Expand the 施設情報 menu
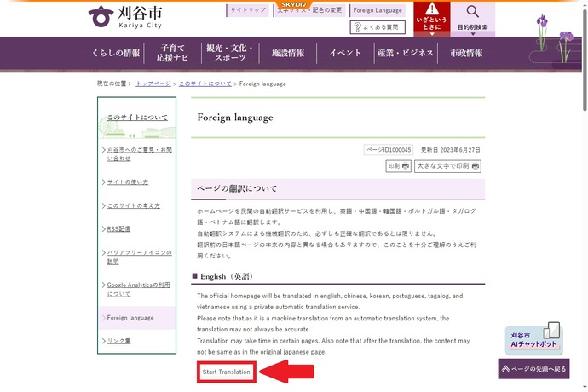This screenshot has width=588, height=392. coord(287,53)
